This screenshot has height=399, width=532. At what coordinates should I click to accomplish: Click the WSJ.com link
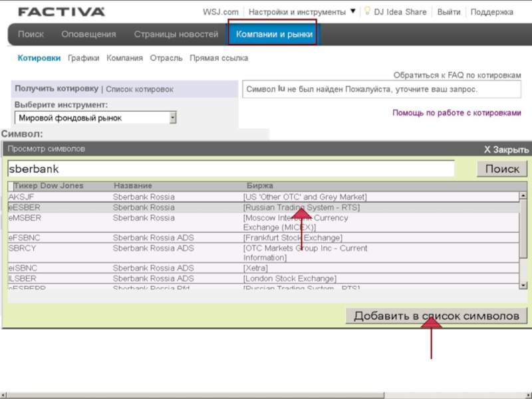coord(220,12)
